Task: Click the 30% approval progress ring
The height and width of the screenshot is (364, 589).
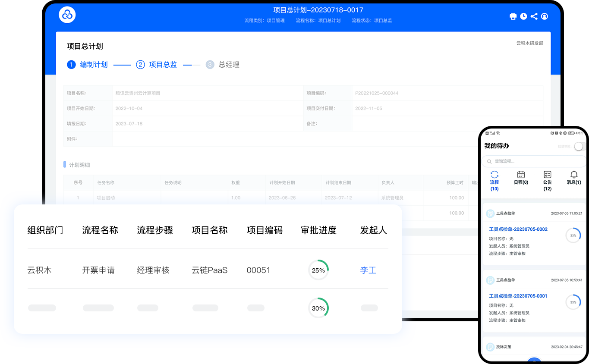Action: (x=318, y=308)
